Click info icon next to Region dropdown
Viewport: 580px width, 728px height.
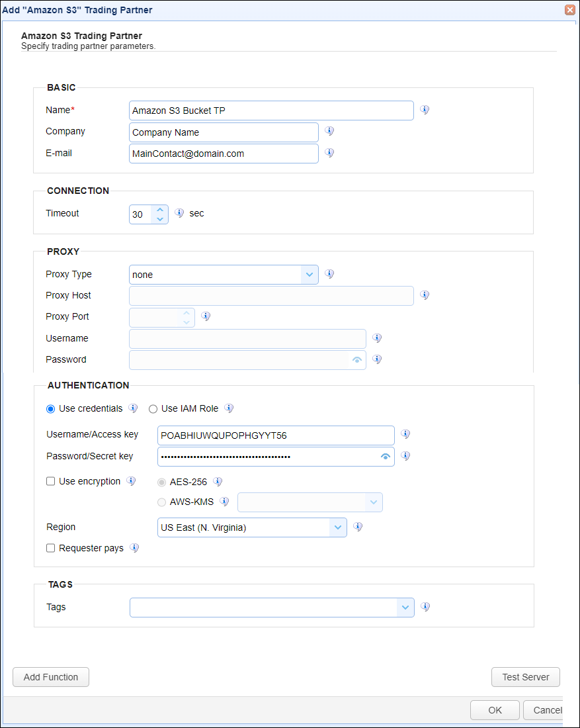(358, 527)
